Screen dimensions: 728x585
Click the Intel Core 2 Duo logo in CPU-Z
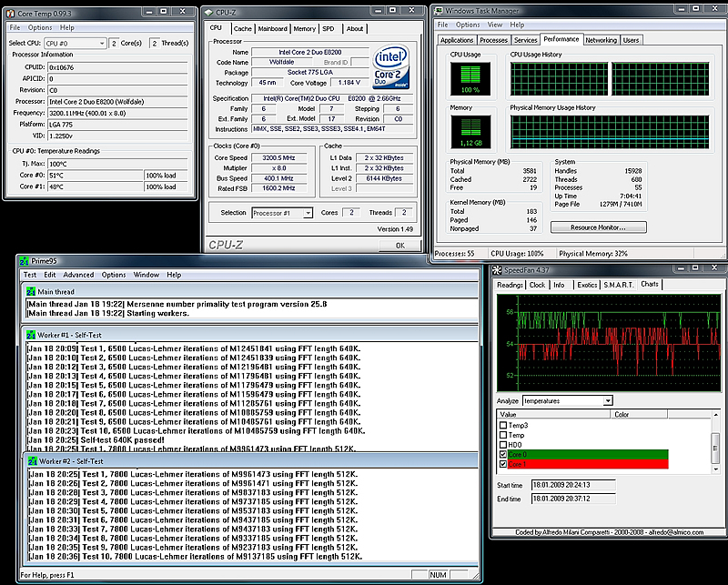click(x=391, y=66)
